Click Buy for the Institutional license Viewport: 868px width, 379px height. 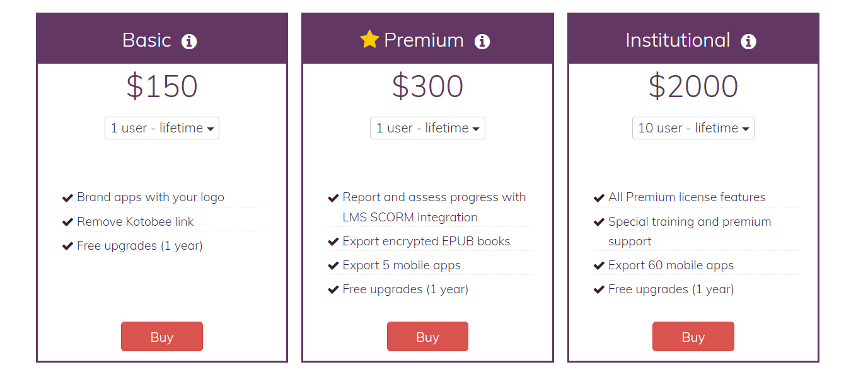(x=693, y=337)
